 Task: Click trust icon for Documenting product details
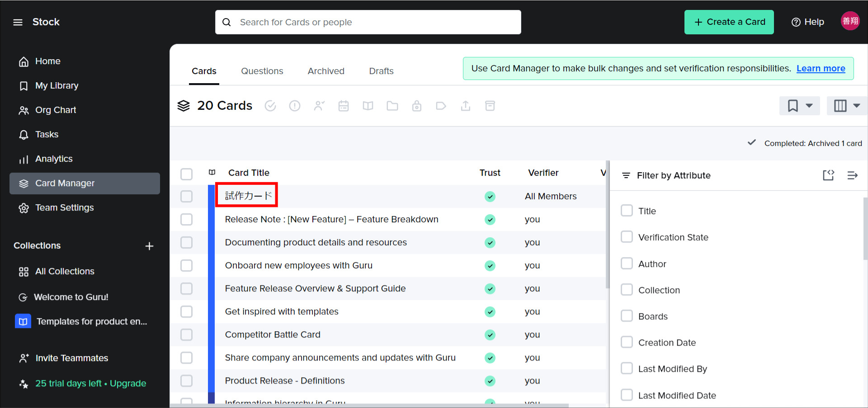point(490,243)
